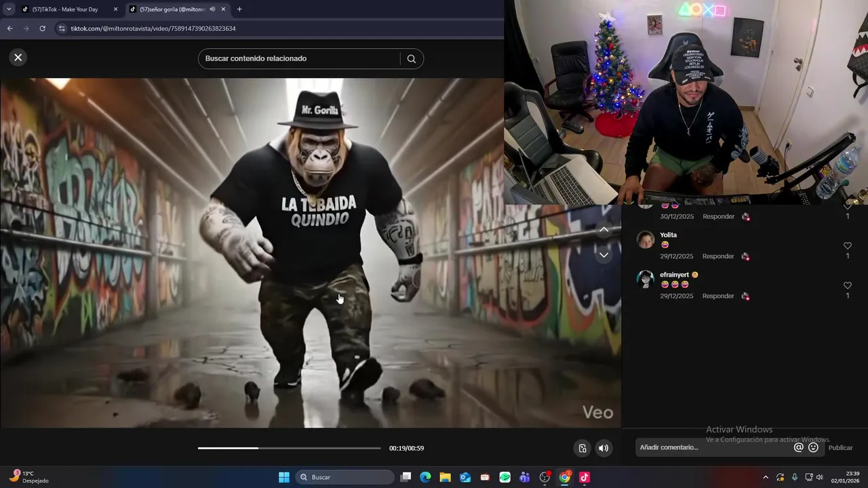Like efrainyert's comment heart
This screenshot has width=868, height=488.
(847, 286)
